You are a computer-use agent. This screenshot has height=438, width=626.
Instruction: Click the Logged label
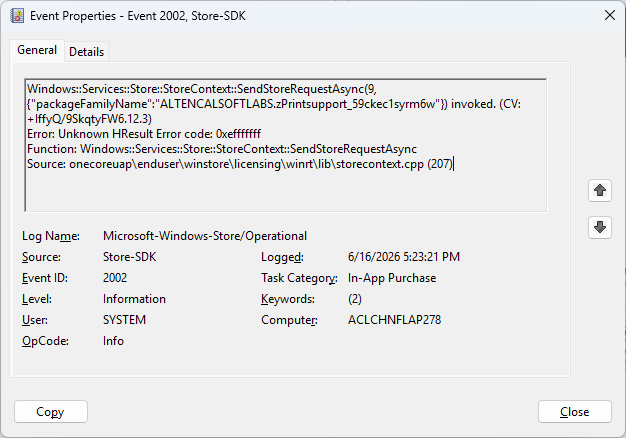(282, 258)
